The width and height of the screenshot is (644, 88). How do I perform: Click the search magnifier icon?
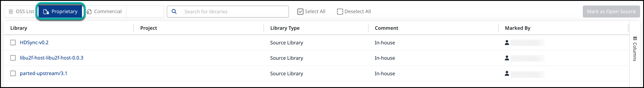pos(174,12)
